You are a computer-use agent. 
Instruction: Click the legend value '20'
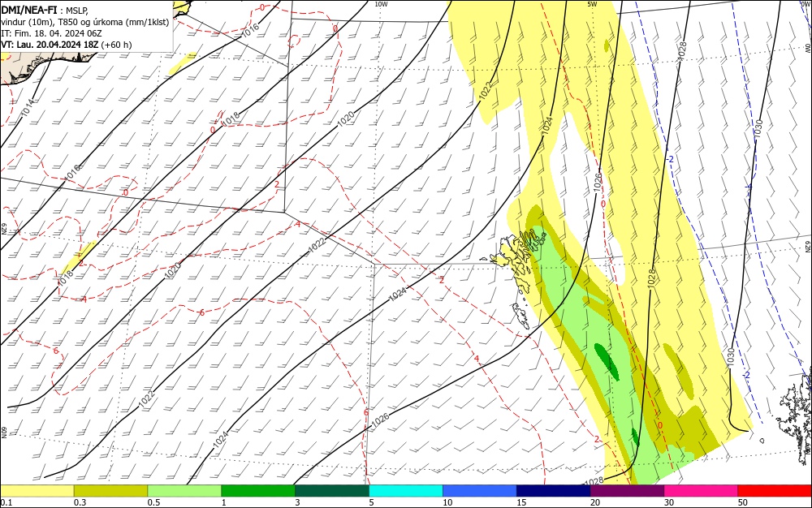(x=595, y=502)
